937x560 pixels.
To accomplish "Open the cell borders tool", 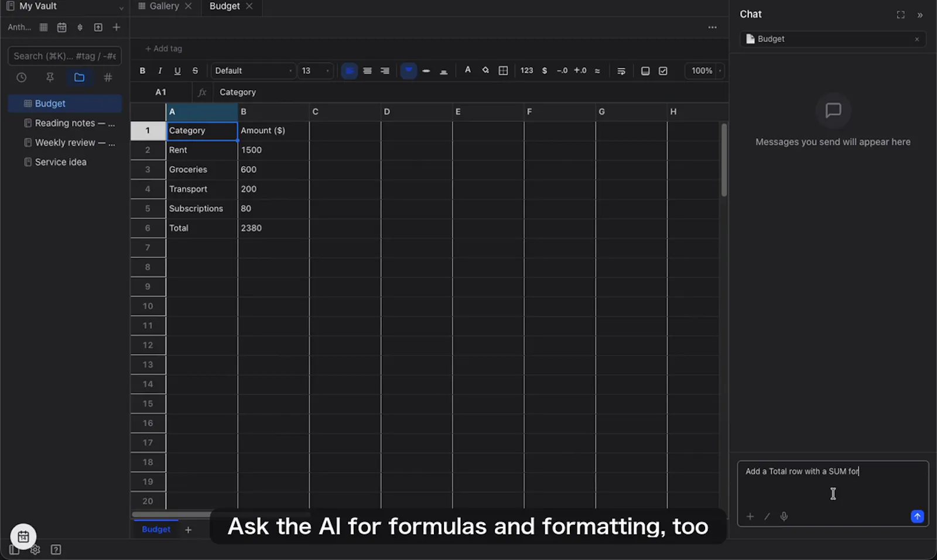I will [503, 71].
